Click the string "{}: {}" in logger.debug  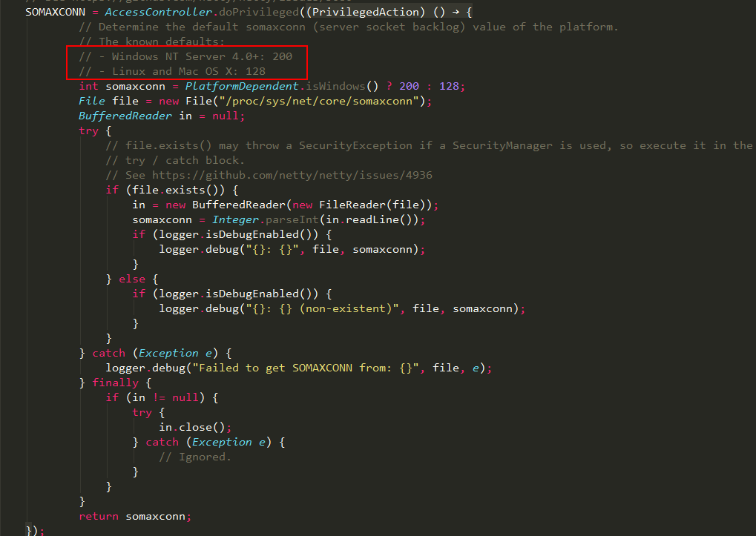[272, 249]
